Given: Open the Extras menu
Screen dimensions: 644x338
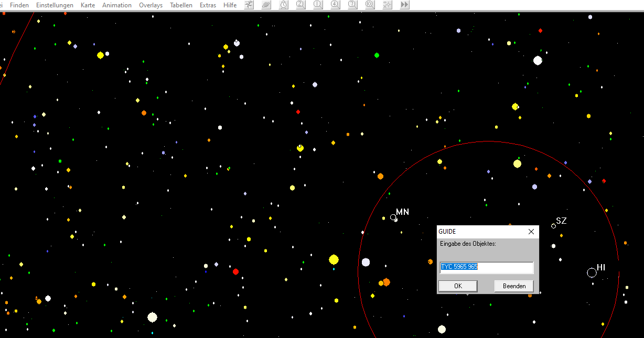Looking at the screenshot, I should pyautogui.click(x=208, y=5).
